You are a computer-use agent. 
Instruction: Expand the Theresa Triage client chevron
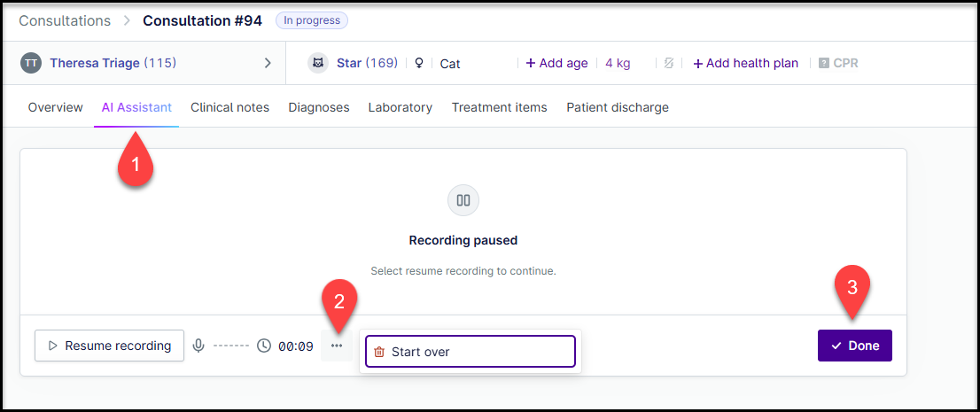click(268, 63)
